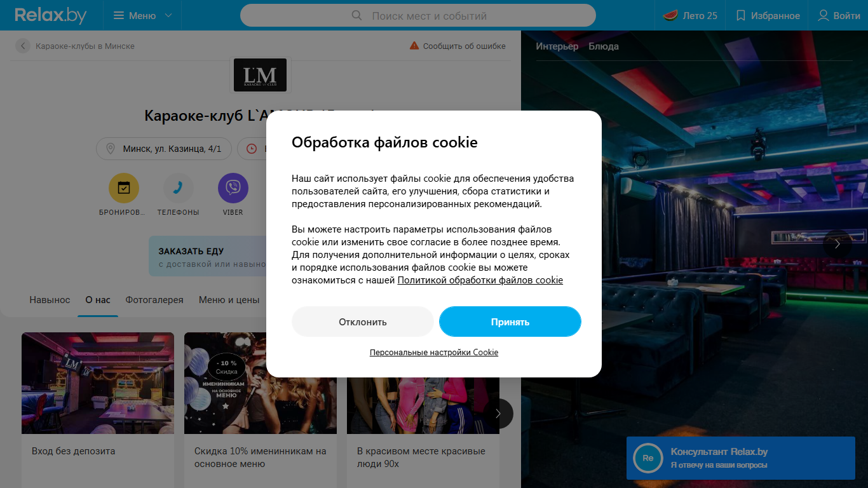The width and height of the screenshot is (868, 488).
Task: Click the Бронирование calendar icon
Action: [124, 188]
